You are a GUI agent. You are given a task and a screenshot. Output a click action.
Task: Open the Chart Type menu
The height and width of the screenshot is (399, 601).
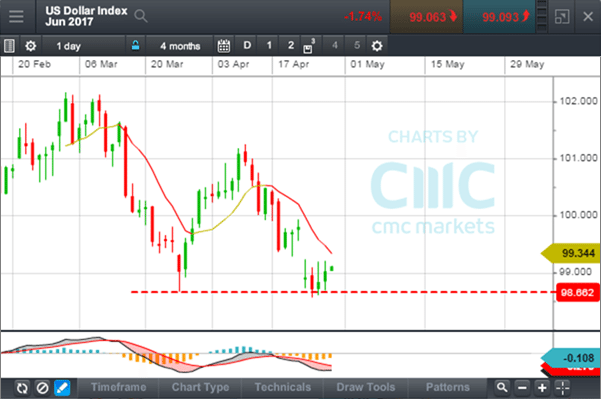pos(200,388)
